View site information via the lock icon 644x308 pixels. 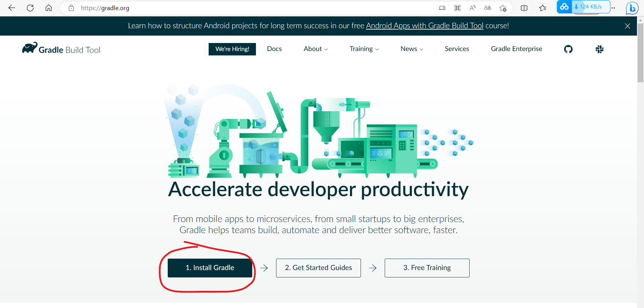coord(71,8)
